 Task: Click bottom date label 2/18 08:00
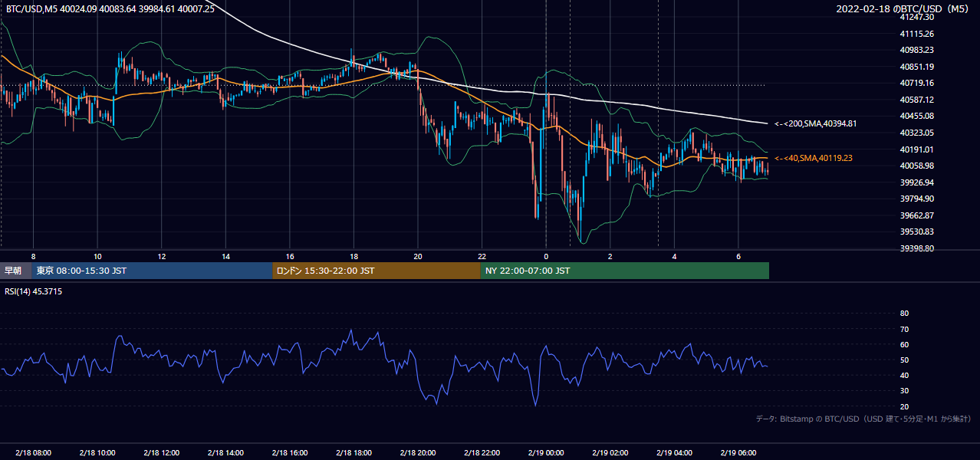pyautogui.click(x=33, y=452)
